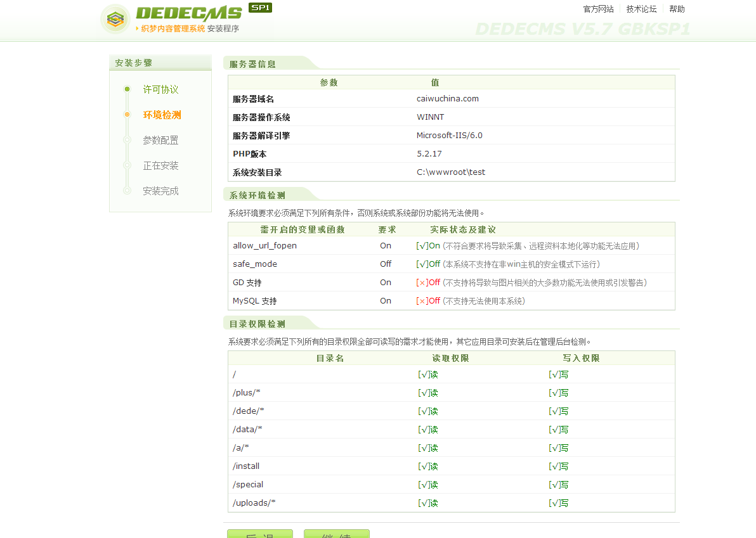Select the 环境检测 step label

162,115
